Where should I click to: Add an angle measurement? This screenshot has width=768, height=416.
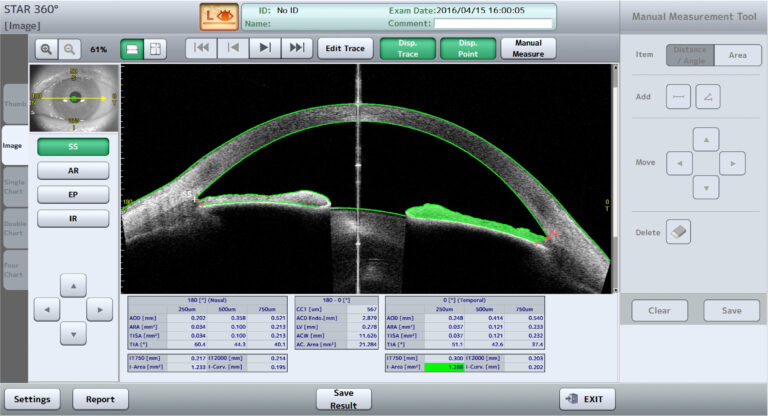tap(707, 97)
